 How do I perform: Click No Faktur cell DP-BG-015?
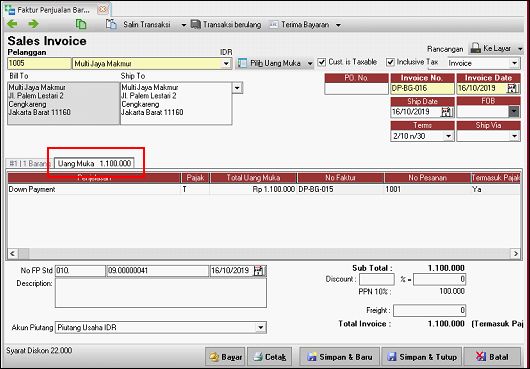click(340, 189)
